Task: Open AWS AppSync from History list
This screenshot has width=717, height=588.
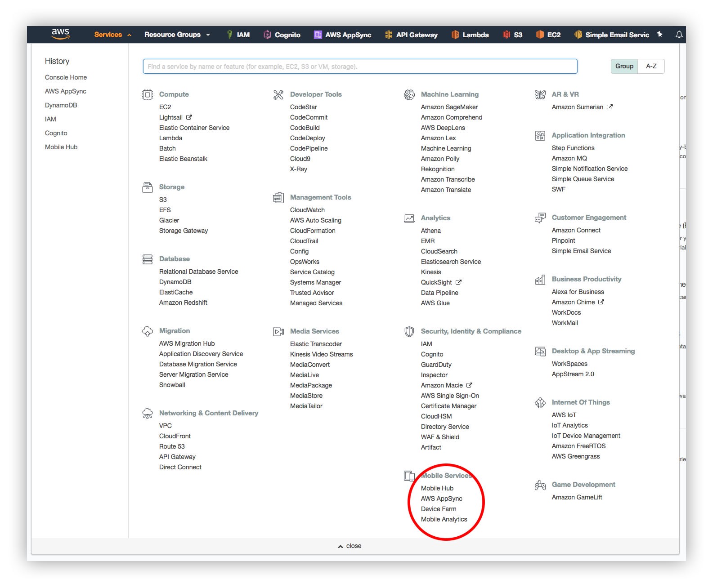Action: [66, 91]
